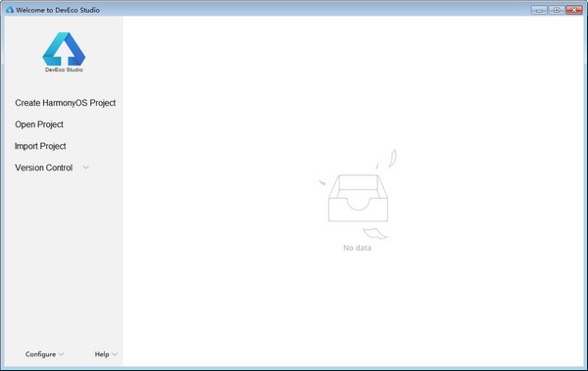588x371 pixels.
Task: Click the floating feather above the tray
Action: click(x=392, y=159)
